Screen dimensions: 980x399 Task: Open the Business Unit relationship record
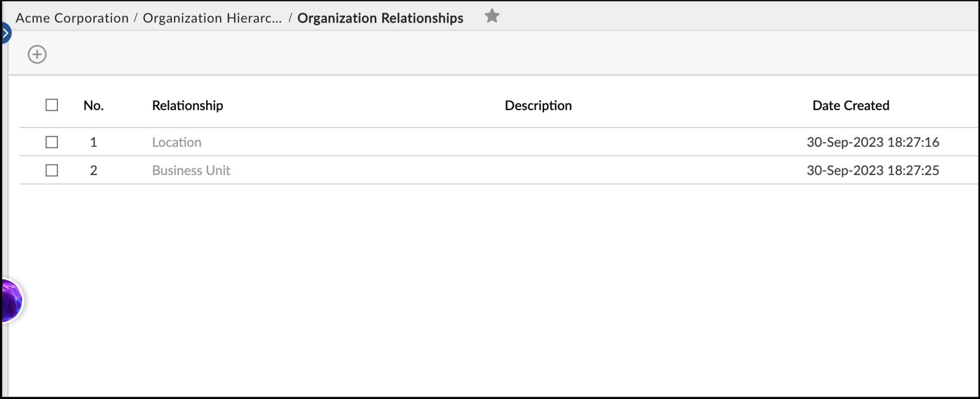pyautogui.click(x=191, y=170)
